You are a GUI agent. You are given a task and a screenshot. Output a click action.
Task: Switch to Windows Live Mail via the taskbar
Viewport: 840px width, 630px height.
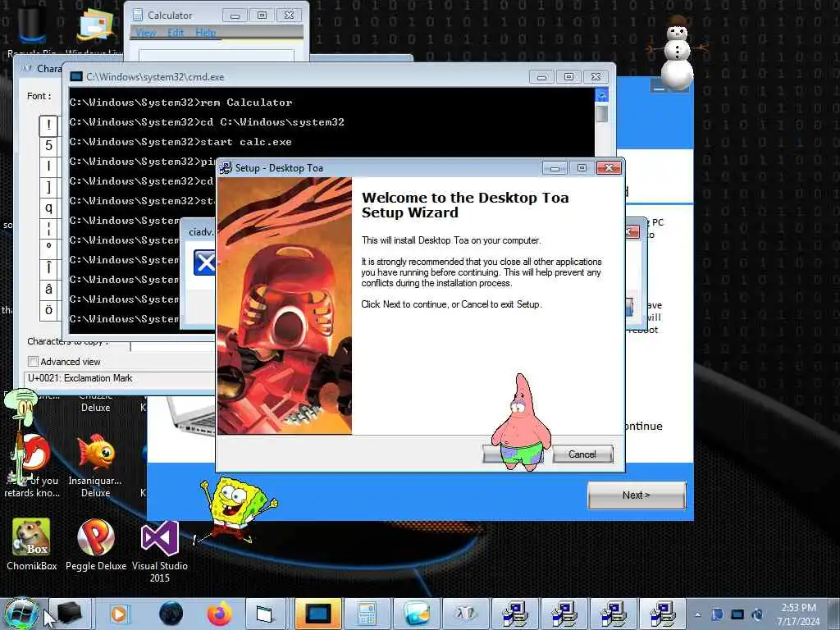pos(417,614)
